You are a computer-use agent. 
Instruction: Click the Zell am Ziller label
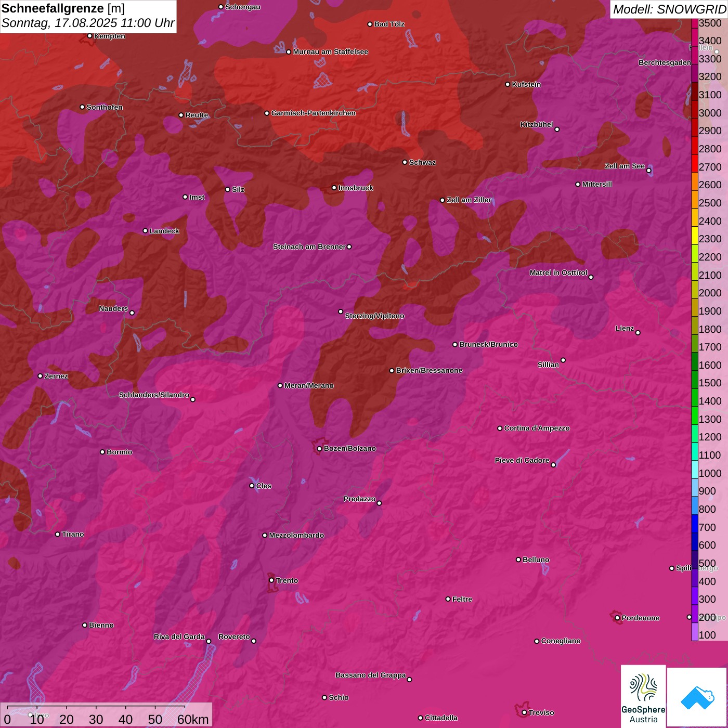coord(469,200)
